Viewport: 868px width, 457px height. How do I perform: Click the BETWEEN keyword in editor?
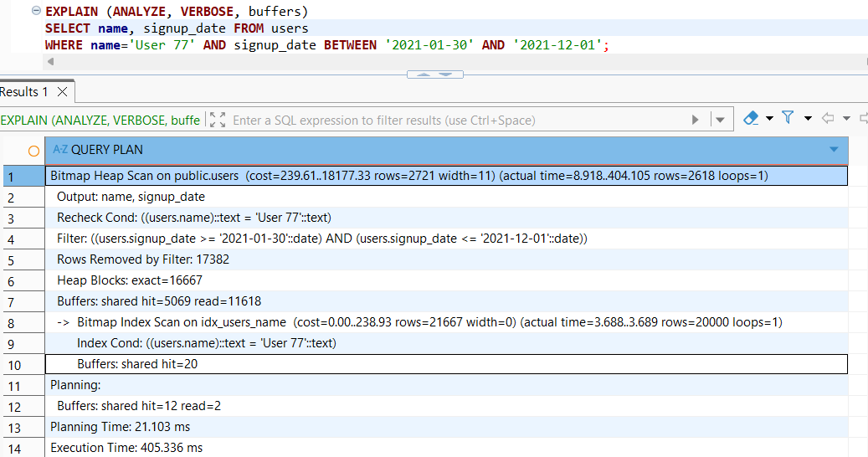(351, 45)
